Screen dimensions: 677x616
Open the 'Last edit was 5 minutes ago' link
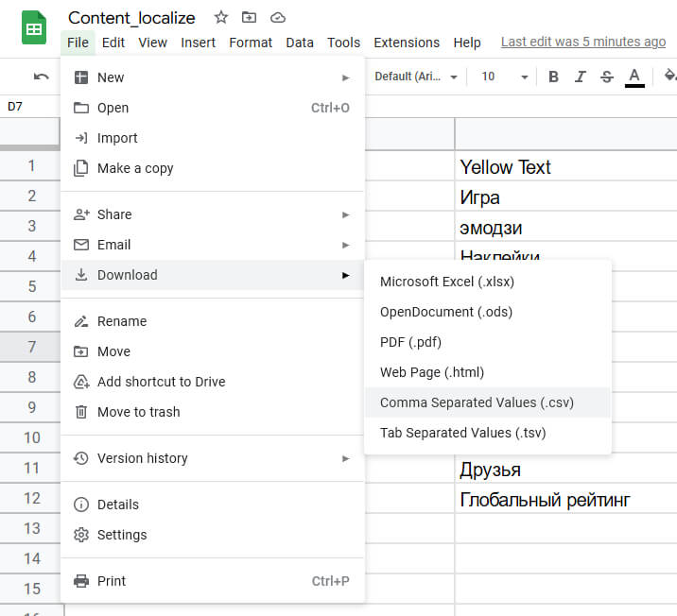[583, 42]
